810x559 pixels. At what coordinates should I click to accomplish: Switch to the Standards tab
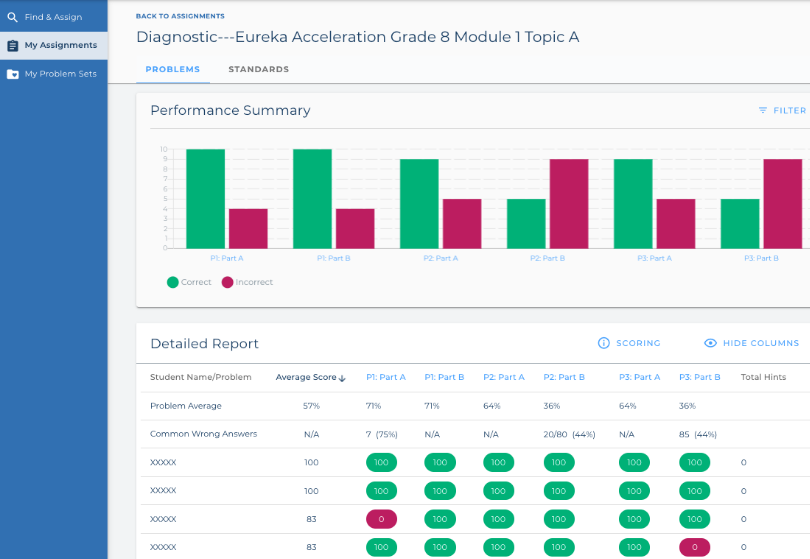(258, 69)
